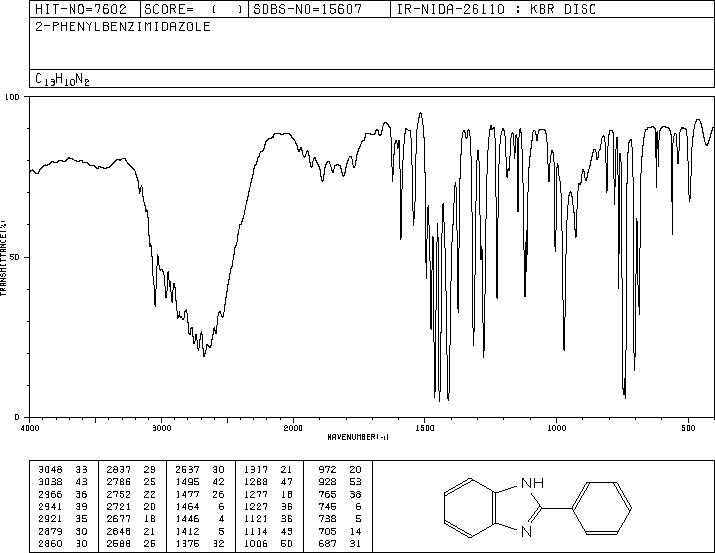Image resolution: width=715 pixels, height=553 pixels.
Task: Click peak table entry 1464
Action: [187, 506]
